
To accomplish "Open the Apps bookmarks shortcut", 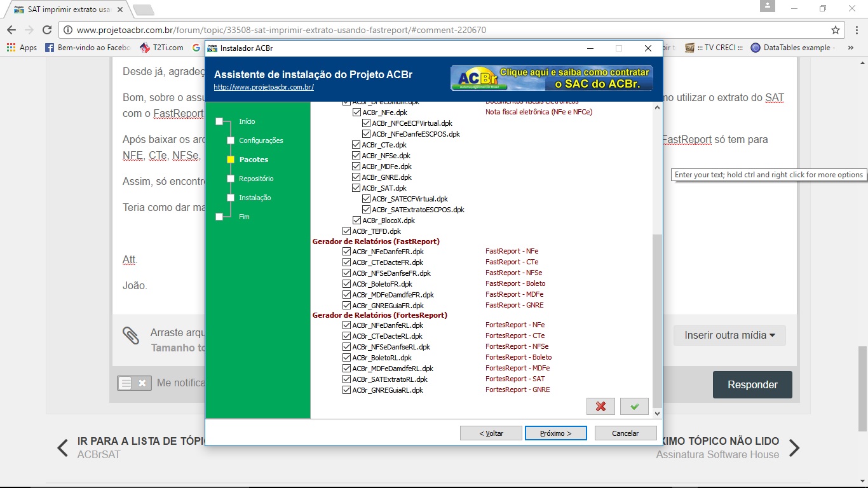I will pyautogui.click(x=22, y=48).
